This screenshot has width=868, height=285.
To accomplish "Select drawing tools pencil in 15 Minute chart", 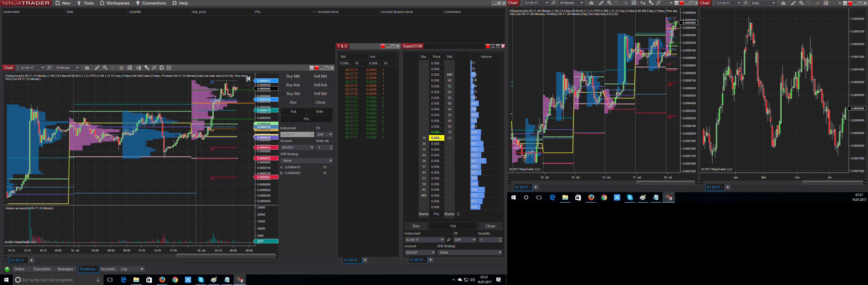I will 97,68.
